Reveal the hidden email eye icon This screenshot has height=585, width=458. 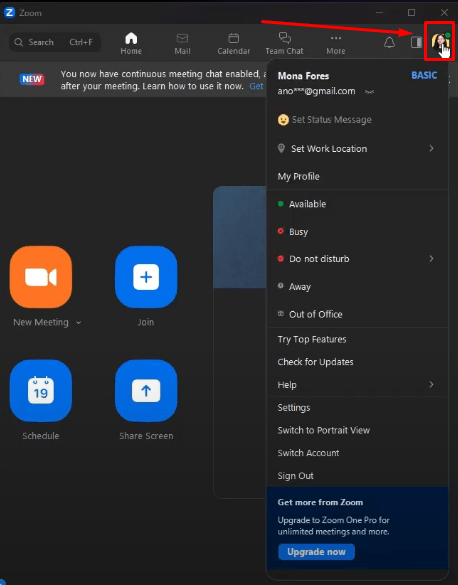[x=369, y=92]
